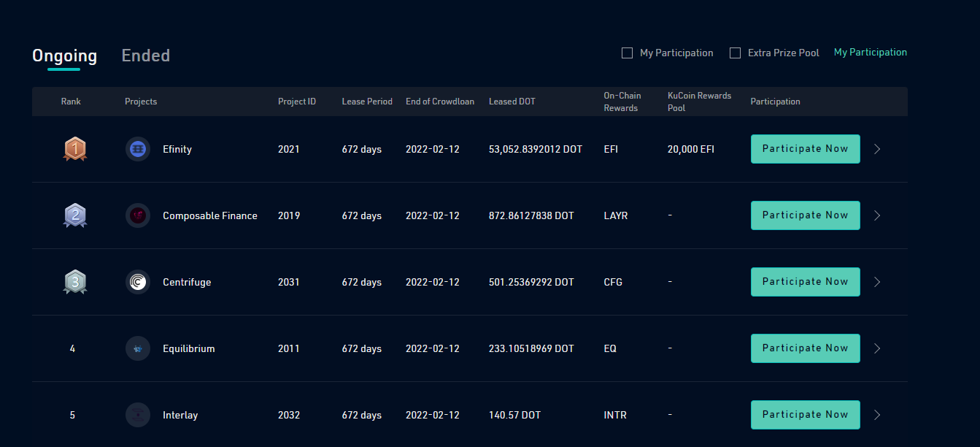980x447 pixels.
Task: Click project ID 2031
Action: pyautogui.click(x=289, y=282)
